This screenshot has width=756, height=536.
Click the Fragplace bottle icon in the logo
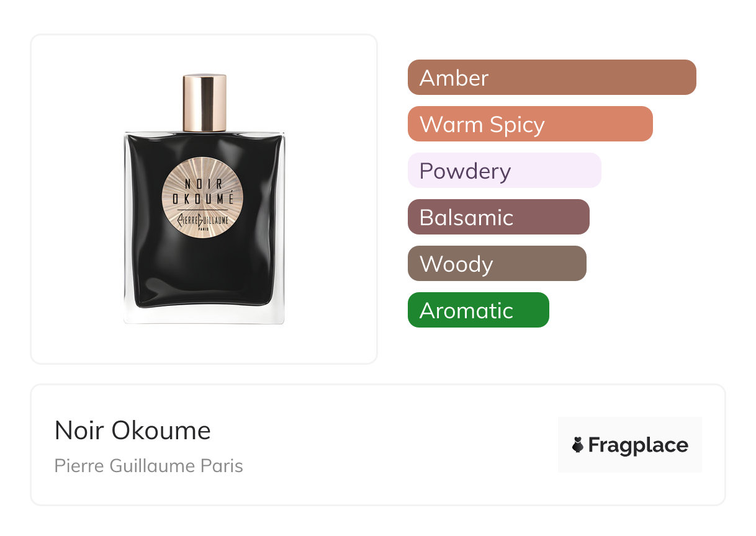point(578,445)
